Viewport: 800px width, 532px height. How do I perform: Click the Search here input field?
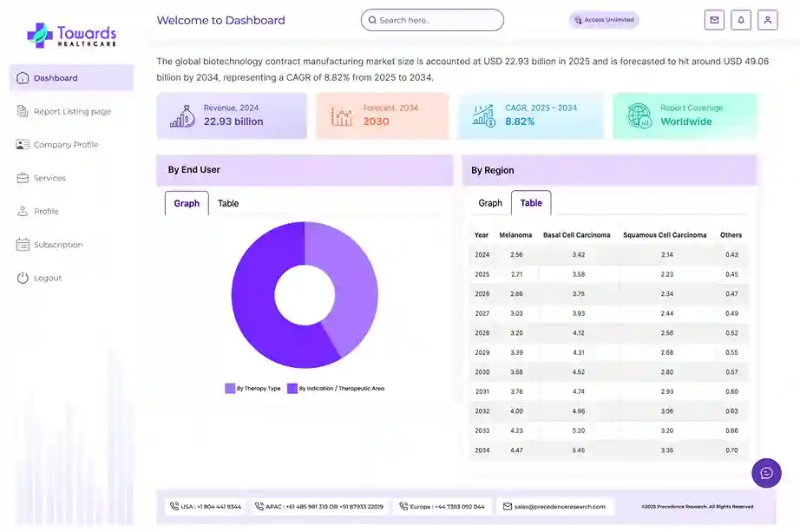(x=432, y=20)
